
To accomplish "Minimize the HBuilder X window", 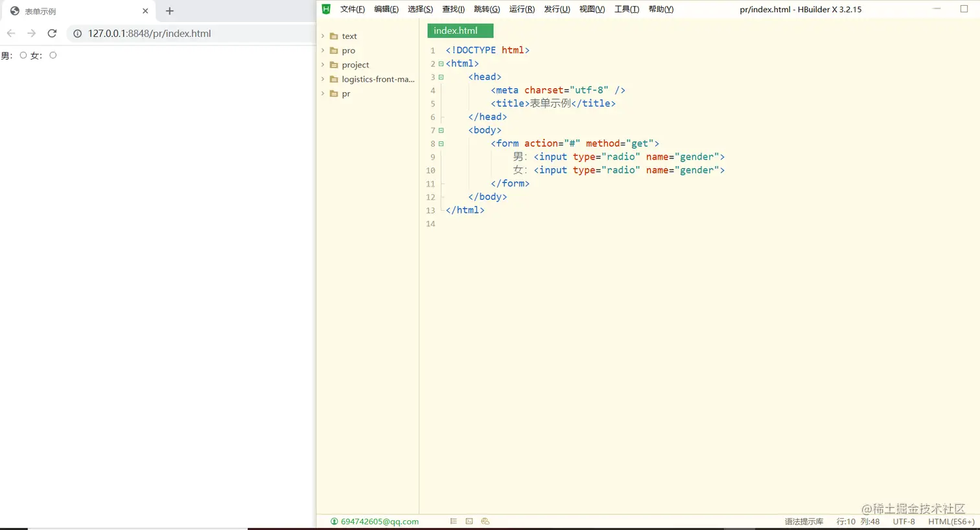I will coord(937,9).
